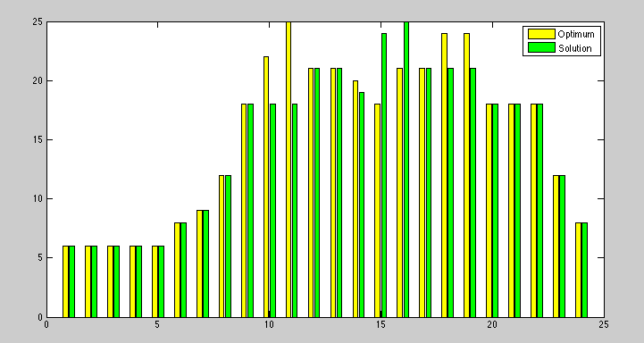
Task: Click the green Solution legend swatch
Action: (541, 47)
